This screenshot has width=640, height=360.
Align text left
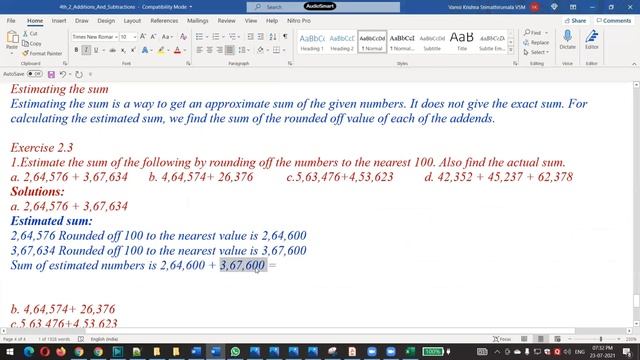coord(199,50)
